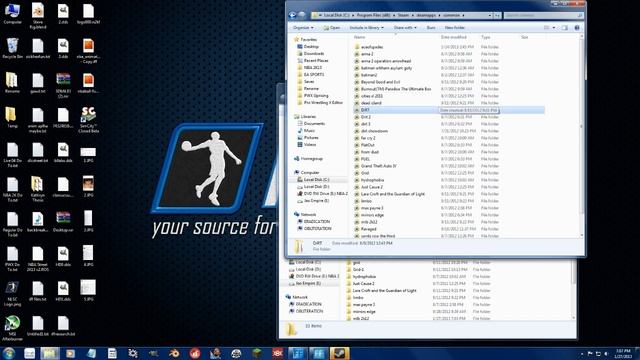Select Desktop under Favorites
Image resolution: width=640 pixels, height=360 pixels.
311,47
